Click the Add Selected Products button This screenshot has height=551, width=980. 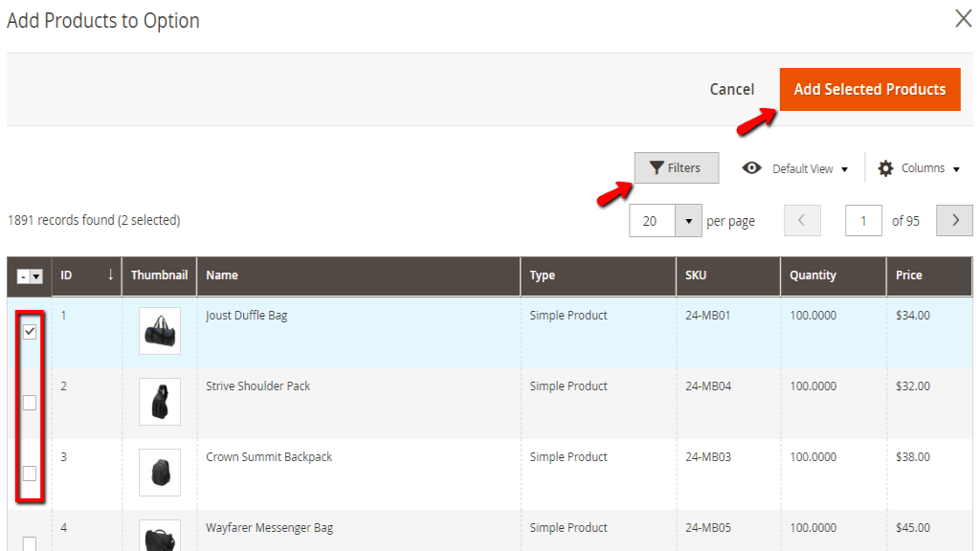[x=869, y=88]
